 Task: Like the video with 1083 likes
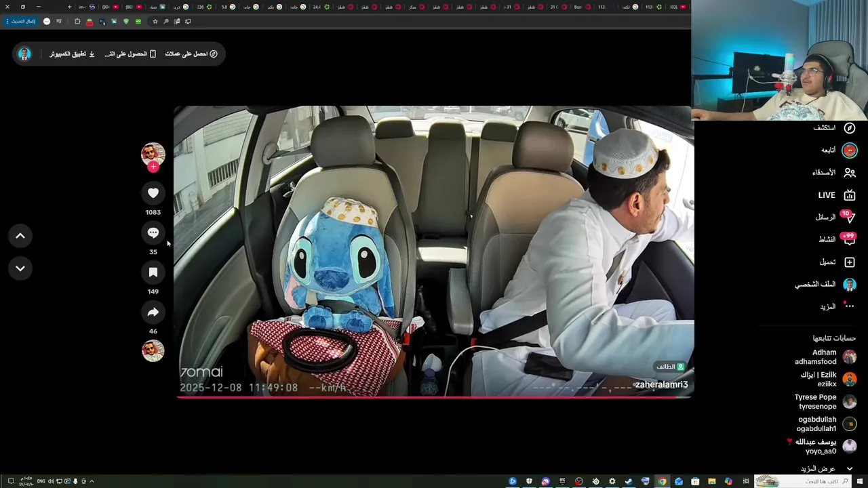pyautogui.click(x=153, y=193)
